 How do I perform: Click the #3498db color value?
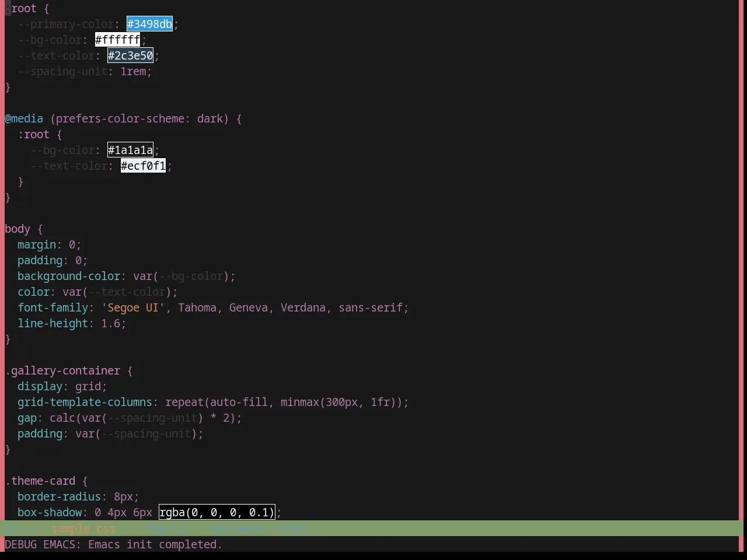[x=149, y=24]
